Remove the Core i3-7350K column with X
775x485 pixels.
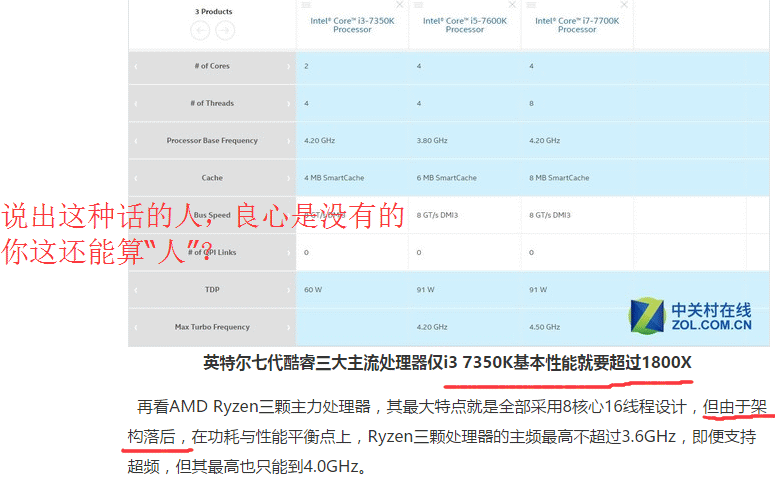(400, 4)
